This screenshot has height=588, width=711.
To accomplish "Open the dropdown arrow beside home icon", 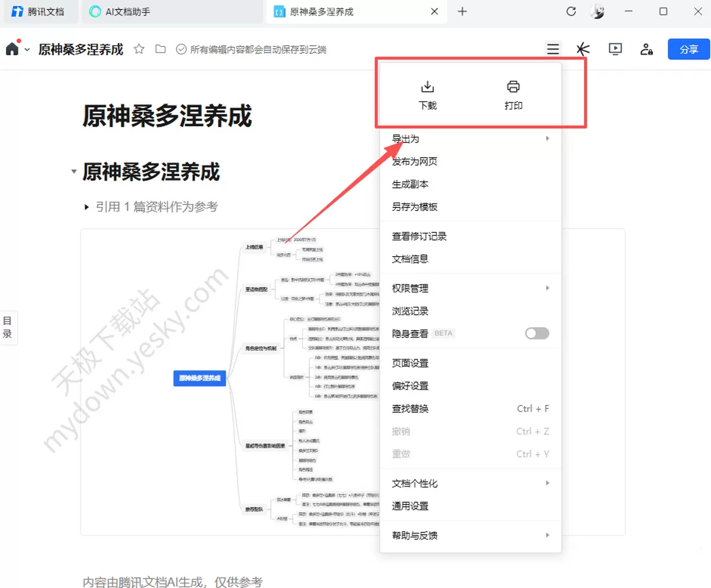I will point(27,50).
